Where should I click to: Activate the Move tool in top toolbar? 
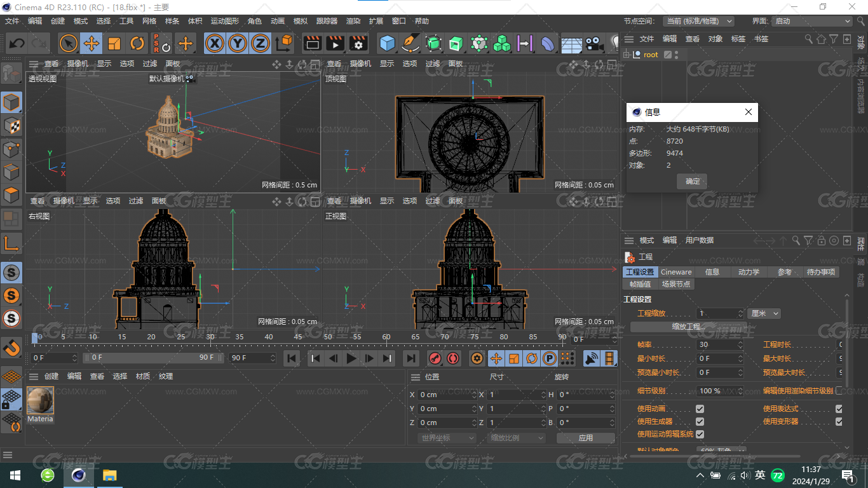pyautogui.click(x=92, y=43)
